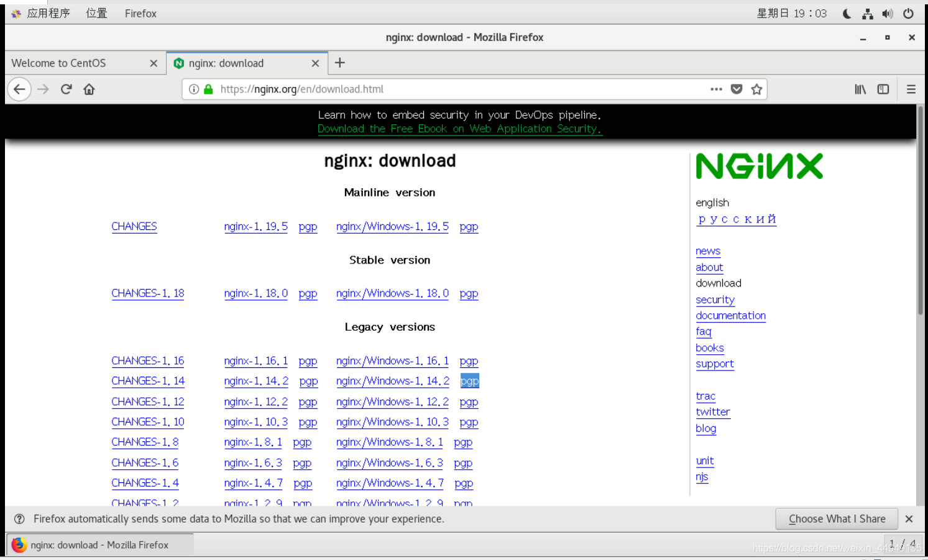Open the twitter sidebar link

click(713, 412)
